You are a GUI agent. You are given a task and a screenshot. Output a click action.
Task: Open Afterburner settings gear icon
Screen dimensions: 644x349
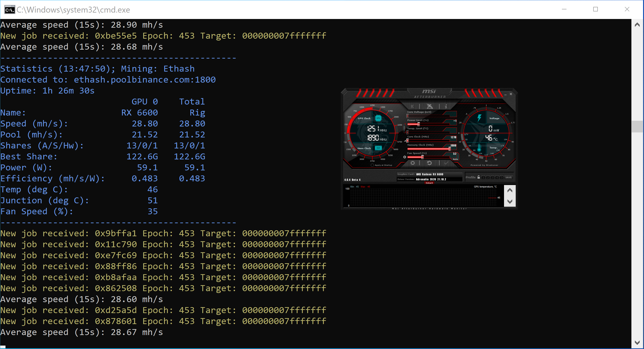pos(413,163)
